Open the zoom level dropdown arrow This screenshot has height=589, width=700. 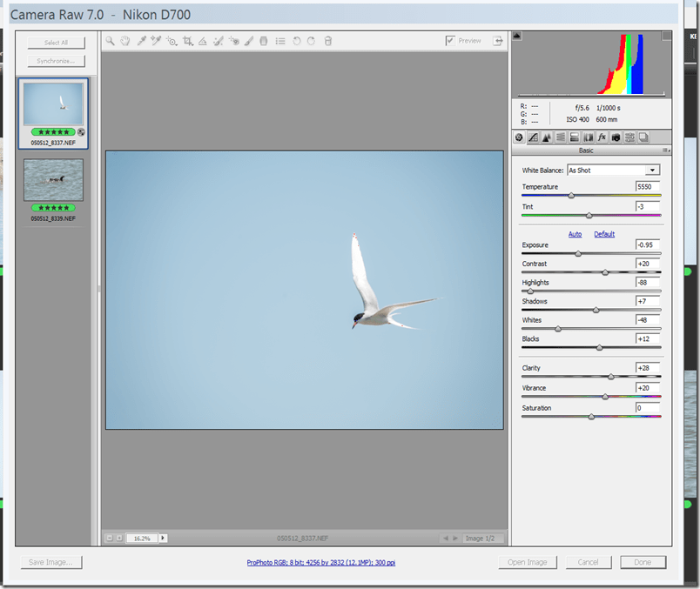tap(163, 539)
